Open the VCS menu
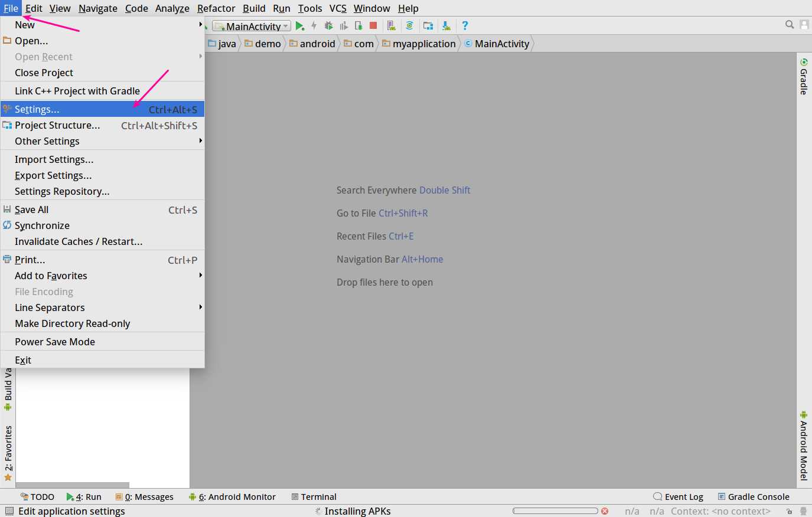Viewport: 812px width, 517px height. coord(338,8)
